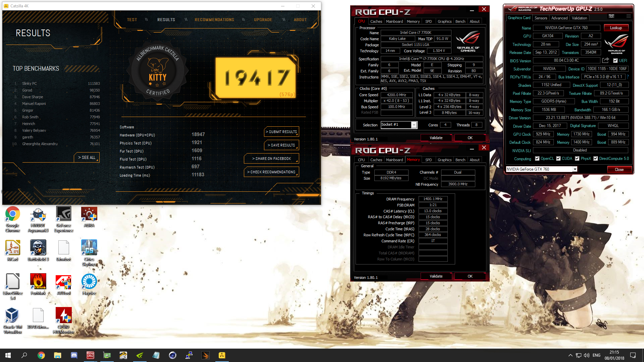Switch to the Sensors tab in GPU-Z
The height and width of the screenshot is (362, 644).
[x=541, y=18]
